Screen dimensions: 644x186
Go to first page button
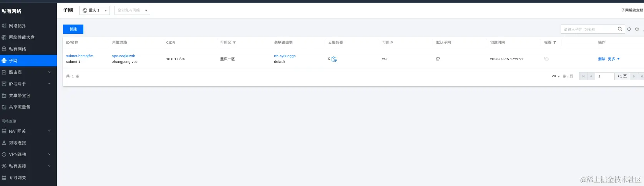[x=583, y=76]
